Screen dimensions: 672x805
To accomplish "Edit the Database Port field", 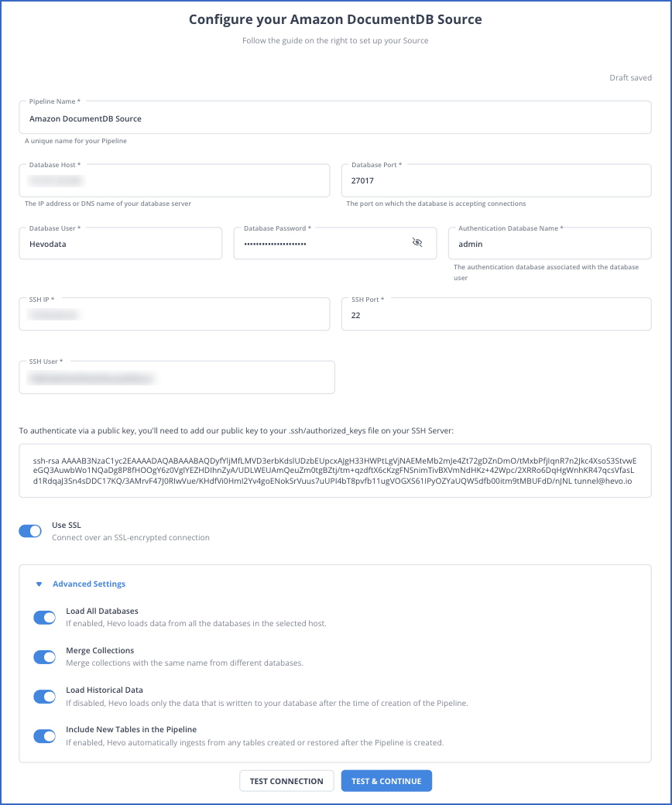I will (496, 180).
